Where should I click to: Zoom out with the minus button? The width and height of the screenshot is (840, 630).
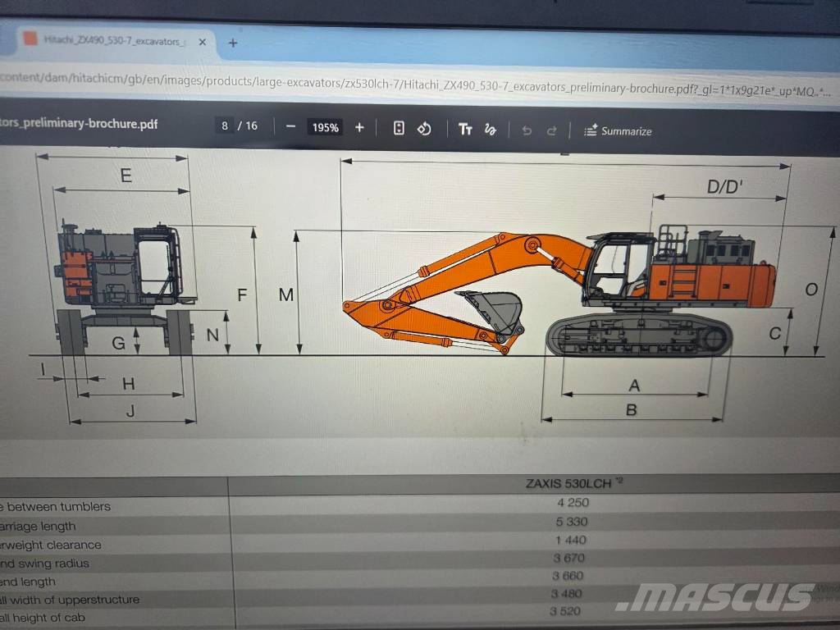pos(291,126)
